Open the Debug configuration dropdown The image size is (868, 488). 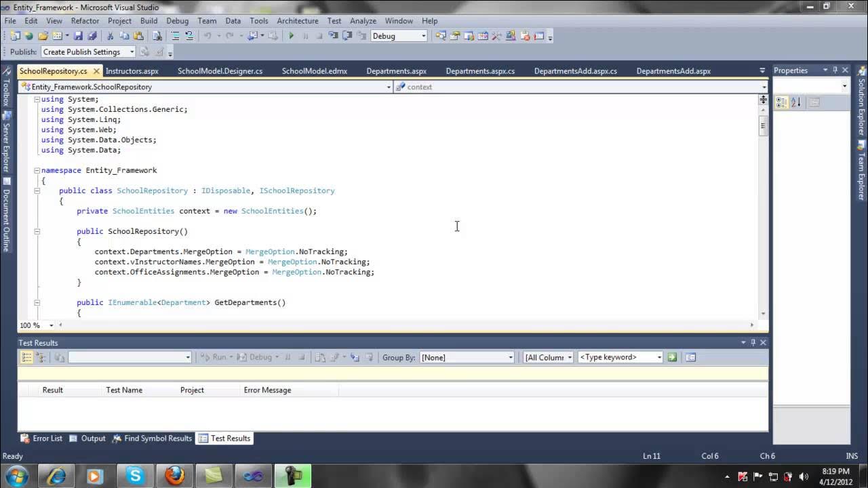click(x=424, y=36)
